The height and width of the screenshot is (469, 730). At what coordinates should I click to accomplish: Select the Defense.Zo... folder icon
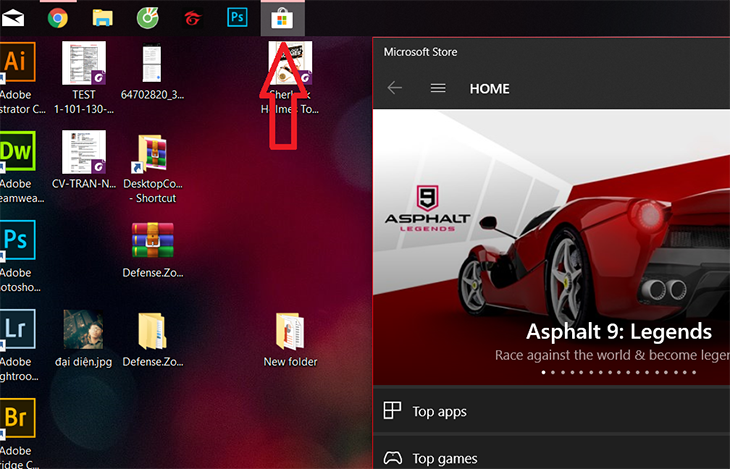[x=152, y=331]
